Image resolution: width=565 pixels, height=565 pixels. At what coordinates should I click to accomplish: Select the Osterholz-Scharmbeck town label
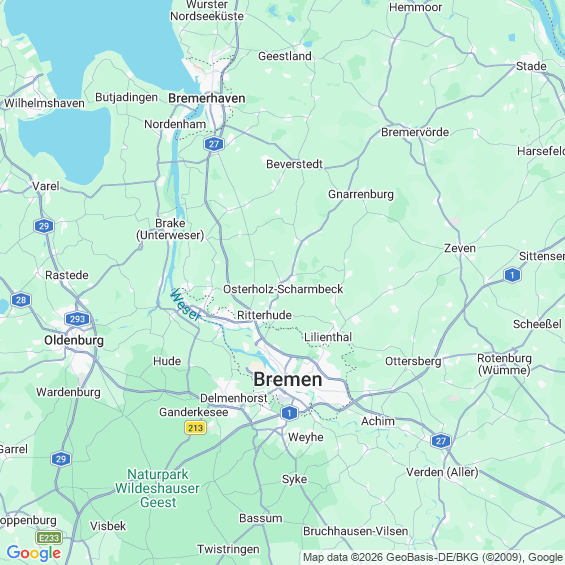pos(283,289)
